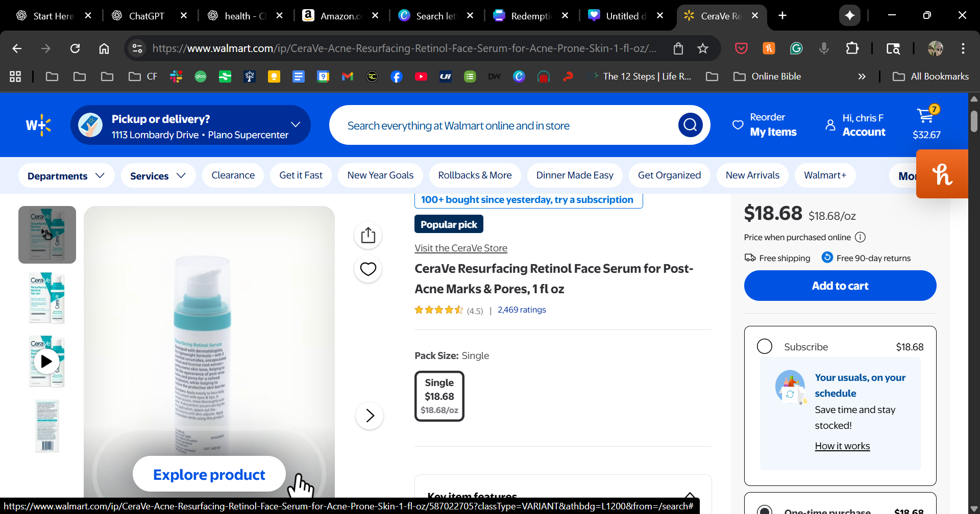Add product to favorites with heart icon
The height and width of the screenshot is (514, 980).
tap(368, 269)
